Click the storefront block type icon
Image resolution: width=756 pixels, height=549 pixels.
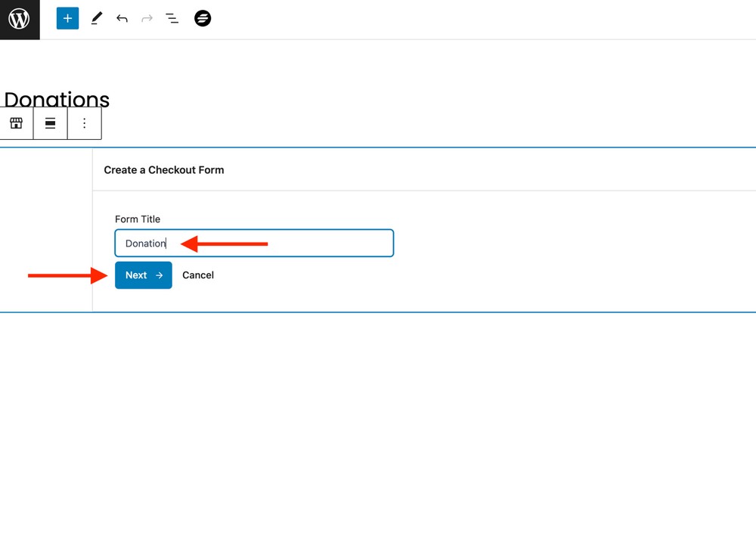click(16, 123)
